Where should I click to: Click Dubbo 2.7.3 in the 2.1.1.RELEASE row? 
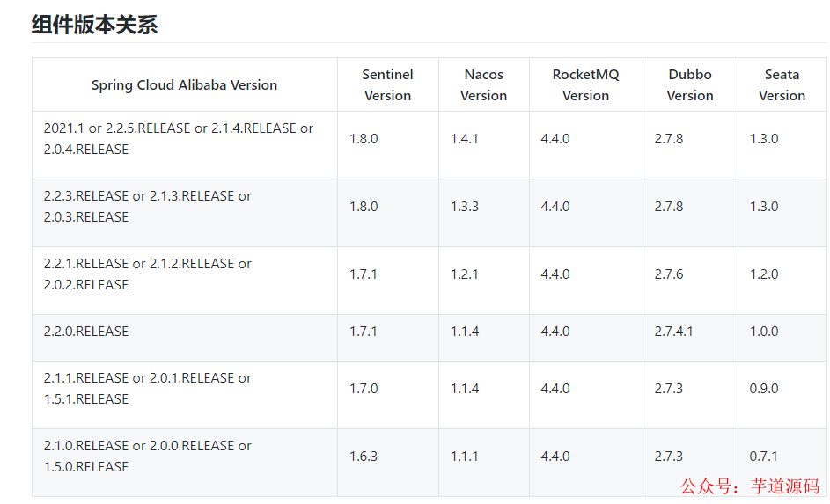tap(669, 389)
